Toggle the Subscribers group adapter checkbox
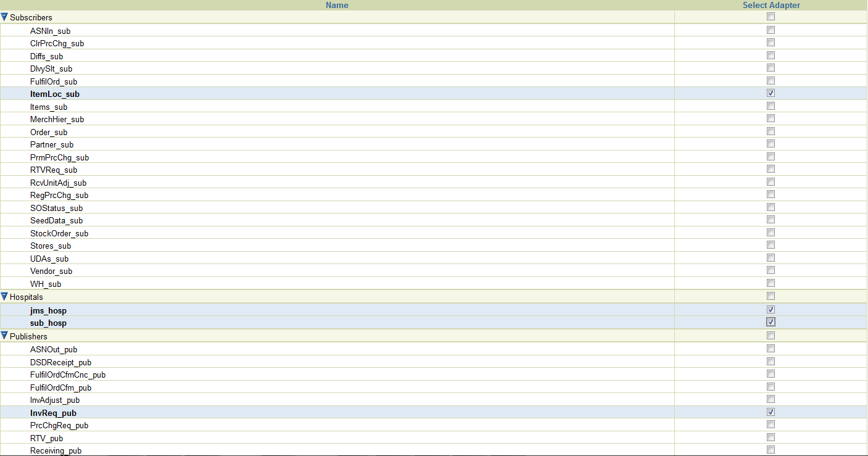This screenshot has width=868, height=456. click(771, 17)
